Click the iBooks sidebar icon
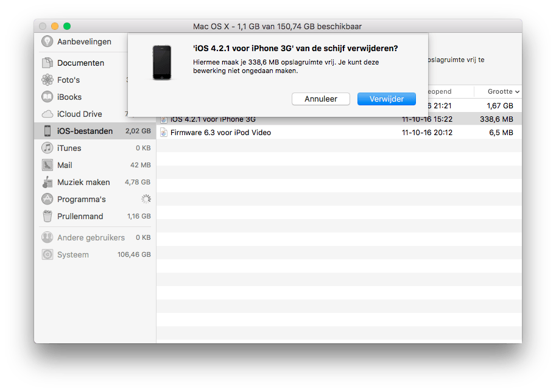Screen dimensions: 556x392 click(47, 97)
